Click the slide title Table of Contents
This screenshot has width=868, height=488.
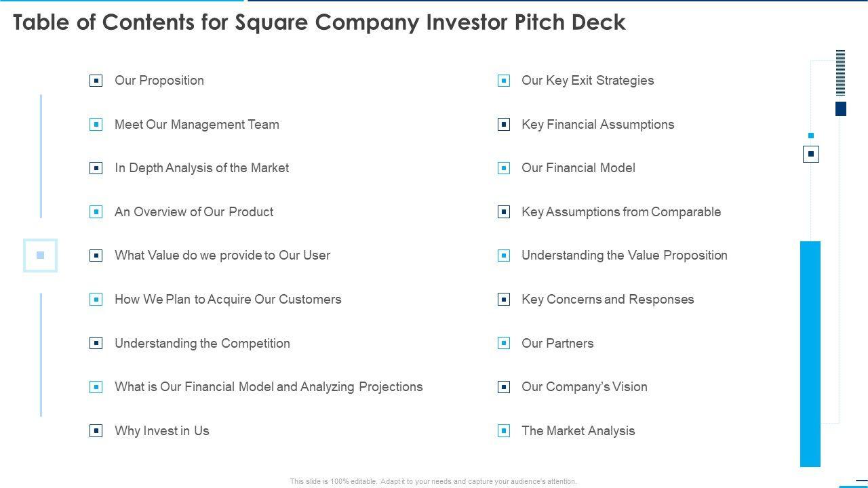[x=319, y=22]
